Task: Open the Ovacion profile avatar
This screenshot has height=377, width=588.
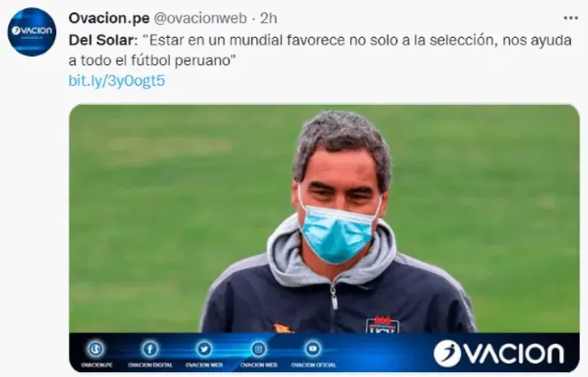Action: pyautogui.click(x=32, y=32)
